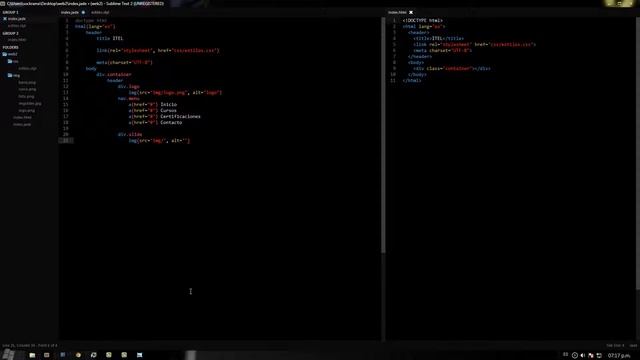Place cursor on 'title ITEL' line in jade
The width and height of the screenshot is (640, 360).
pyautogui.click(x=109, y=38)
